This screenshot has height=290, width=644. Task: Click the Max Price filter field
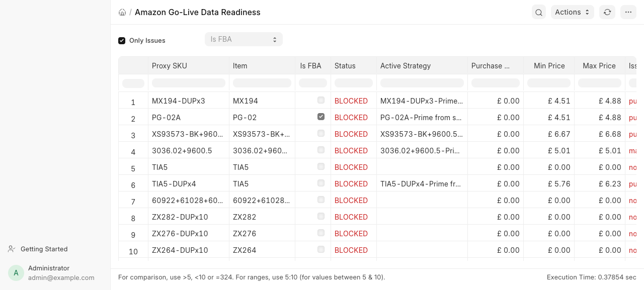tap(600, 83)
